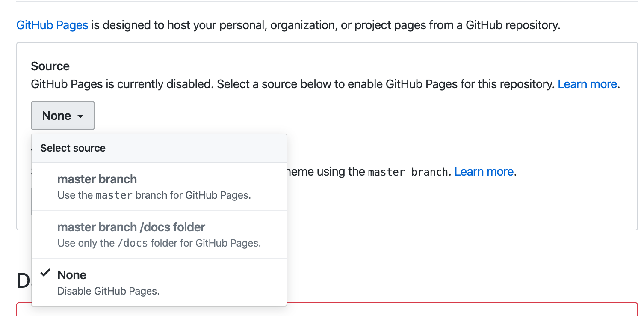Open the GitHub Pages link
The image size is (644, 316).
52,25
